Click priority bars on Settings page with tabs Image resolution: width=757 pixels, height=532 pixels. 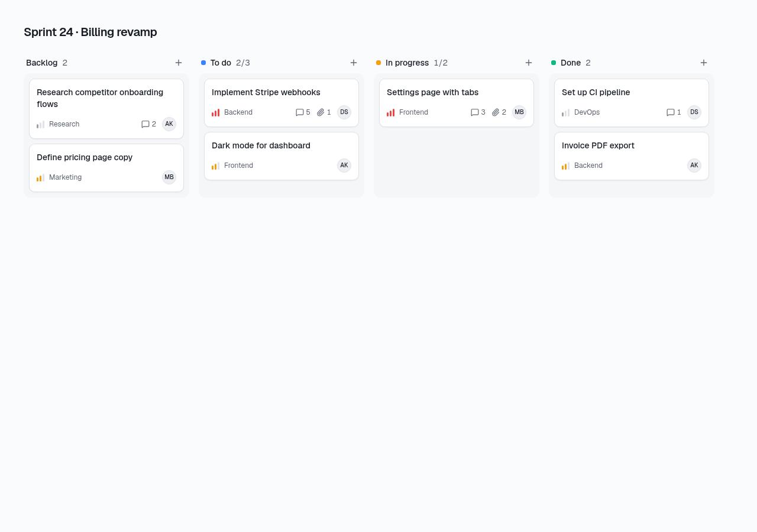[391, 112]
